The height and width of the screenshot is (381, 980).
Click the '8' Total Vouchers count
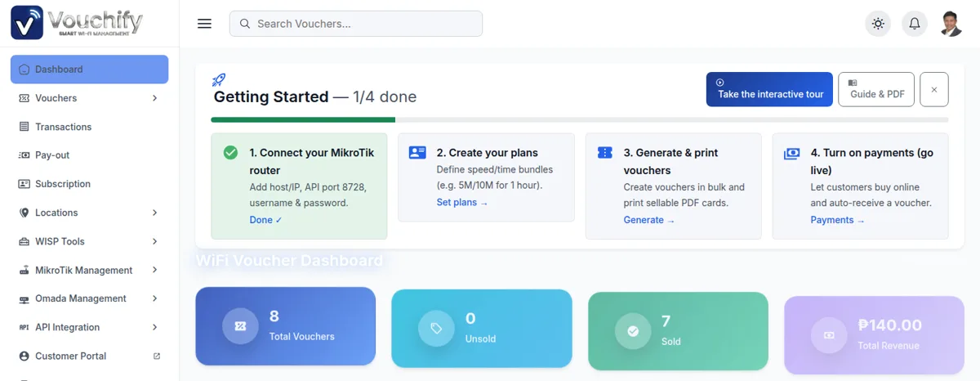click(274, 316)
